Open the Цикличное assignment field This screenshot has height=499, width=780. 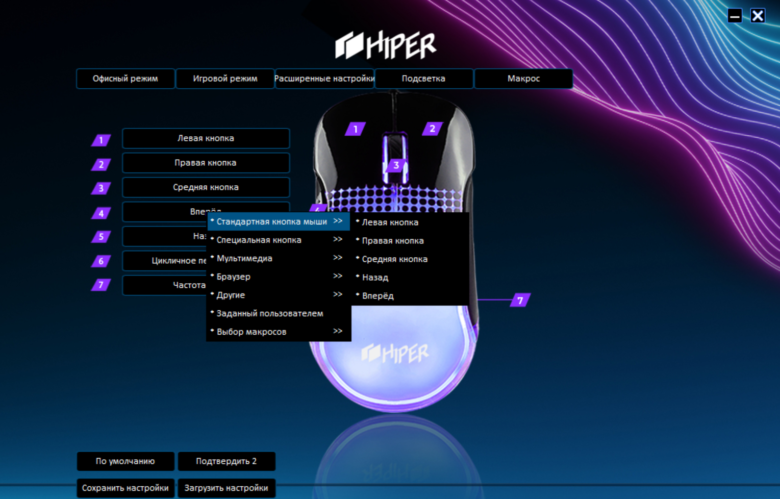click(165, 261)
